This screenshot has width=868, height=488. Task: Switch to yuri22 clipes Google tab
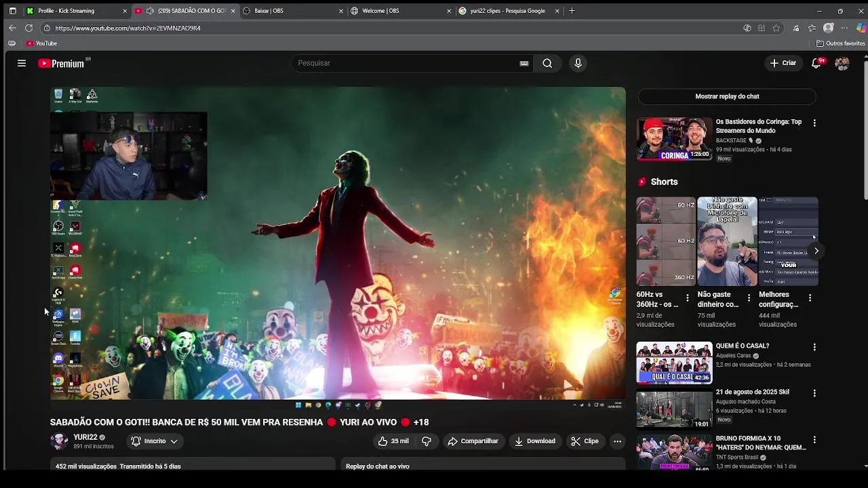(509, 11)
